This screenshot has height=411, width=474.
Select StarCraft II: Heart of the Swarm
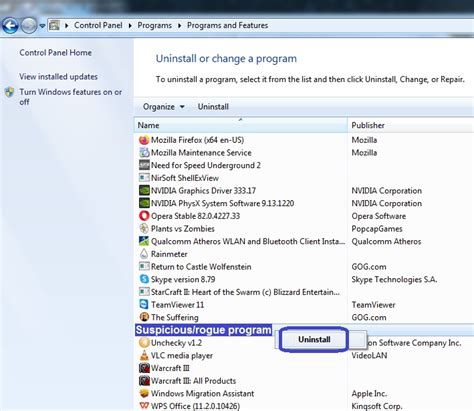coord(245,292)
